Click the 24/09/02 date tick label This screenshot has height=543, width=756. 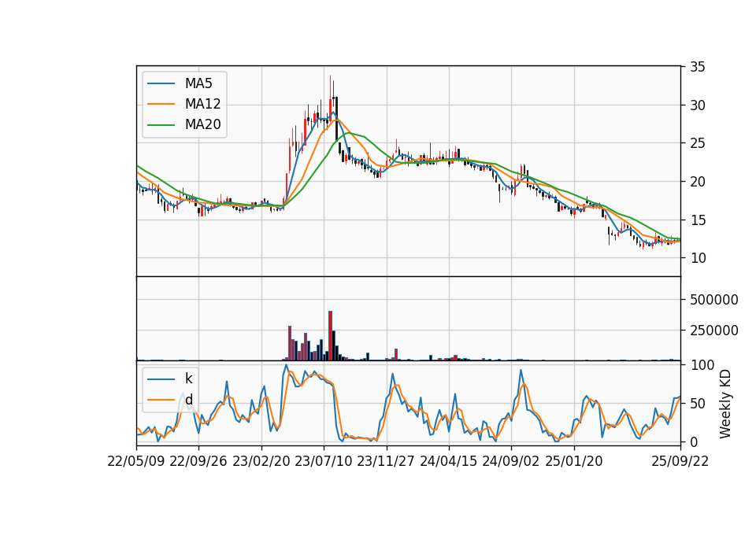(x=510, y=461)
